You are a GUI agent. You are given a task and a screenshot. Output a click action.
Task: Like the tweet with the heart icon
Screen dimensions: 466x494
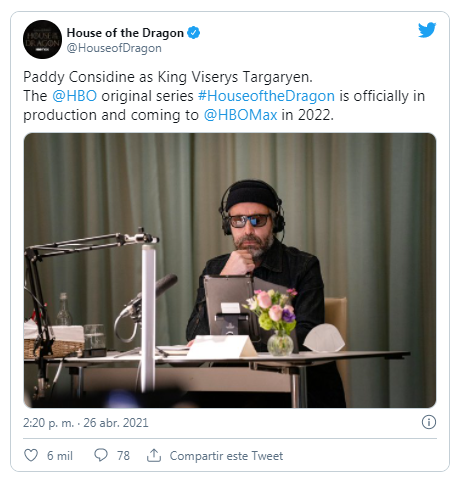[x=31, y=455]
